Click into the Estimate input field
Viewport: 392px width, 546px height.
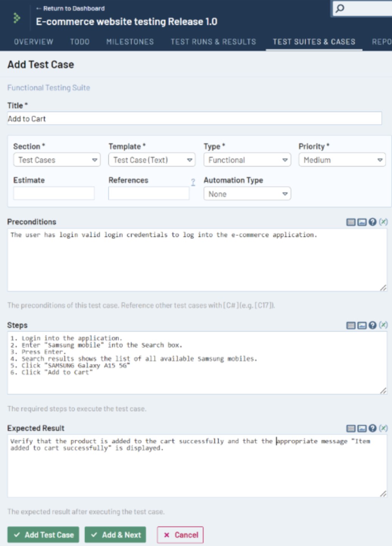coord(54,193)
